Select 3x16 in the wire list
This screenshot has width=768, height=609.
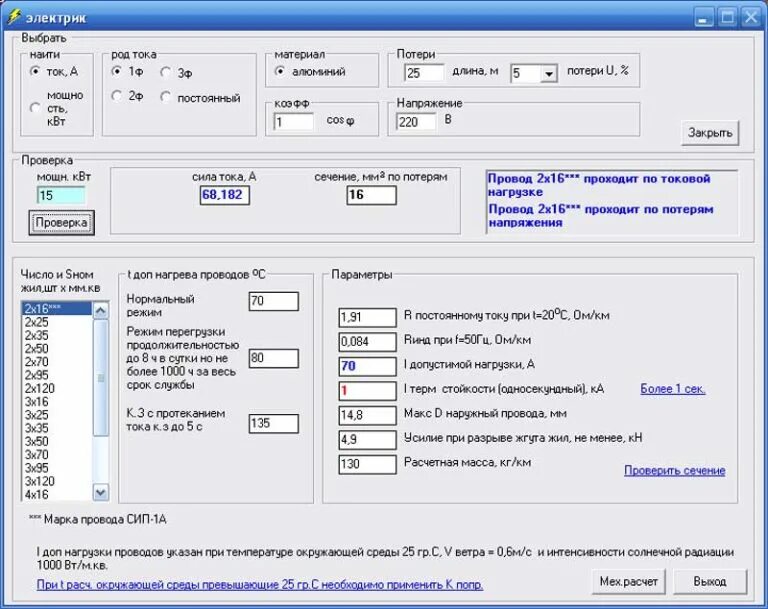(57, 401)
